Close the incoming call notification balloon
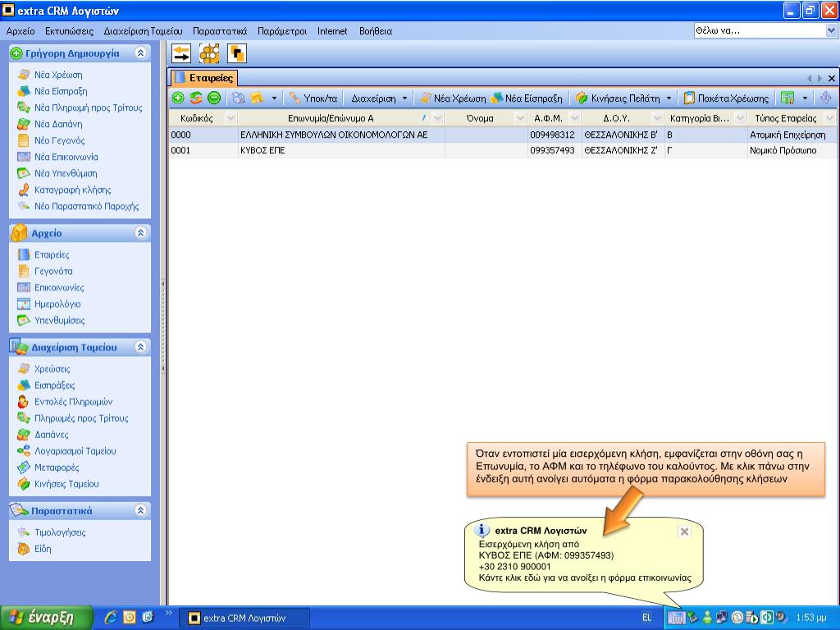840x630 pixels. tap(684, 532)
